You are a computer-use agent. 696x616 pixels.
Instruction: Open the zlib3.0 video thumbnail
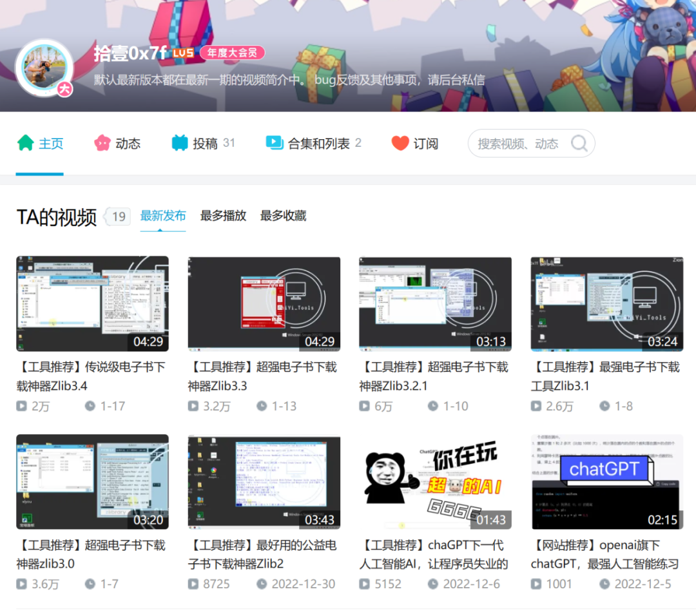click(92, 482)
